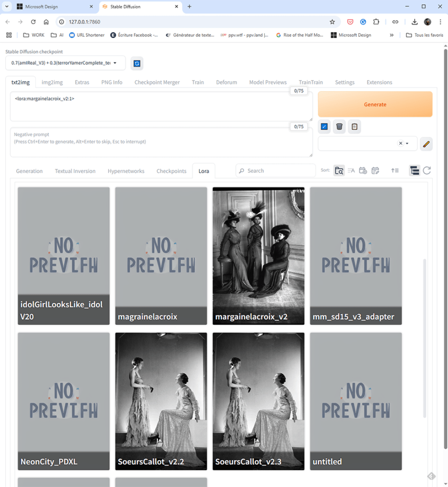
Task: Refresh the Lora cards list
Action: 427,170
